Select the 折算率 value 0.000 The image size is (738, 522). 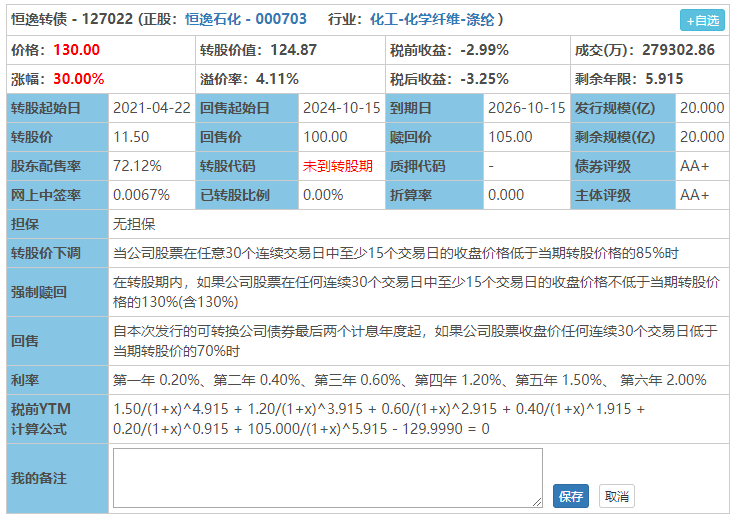tap(505, 195)
